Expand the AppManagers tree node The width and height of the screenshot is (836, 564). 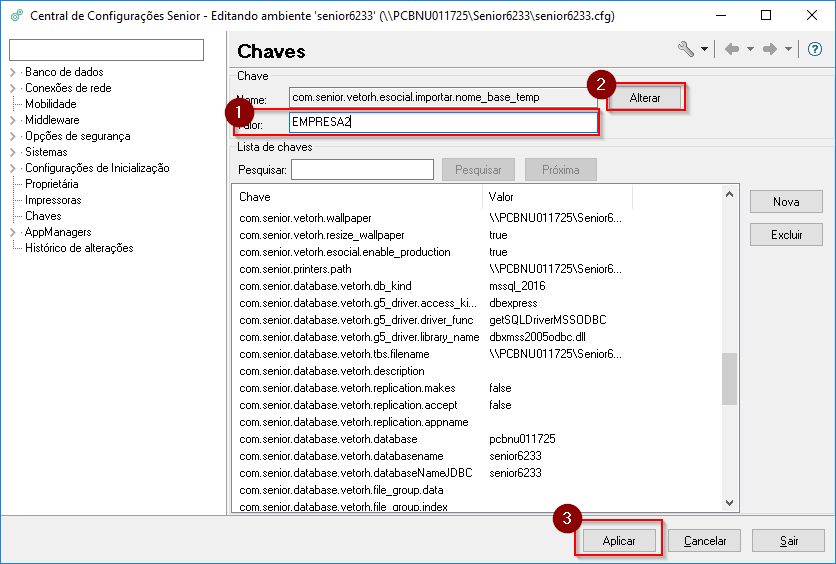(x=13, y=232)
